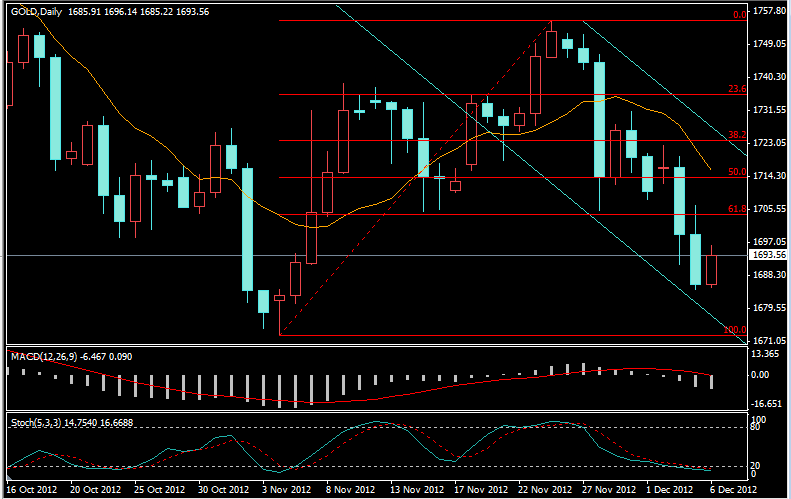Screen dimensions: 791x499
Task: Click the 6 Dec 2012 date label
Action: [x=733, y=489]
